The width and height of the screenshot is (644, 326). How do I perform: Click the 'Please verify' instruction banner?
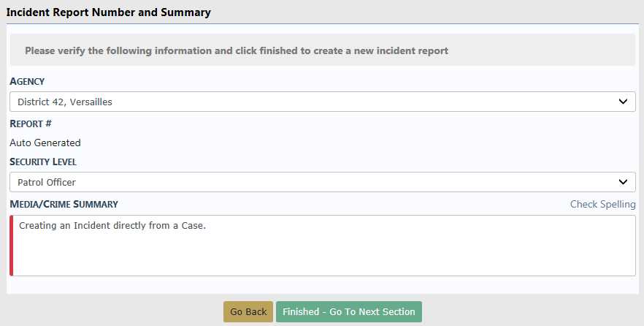237,51
